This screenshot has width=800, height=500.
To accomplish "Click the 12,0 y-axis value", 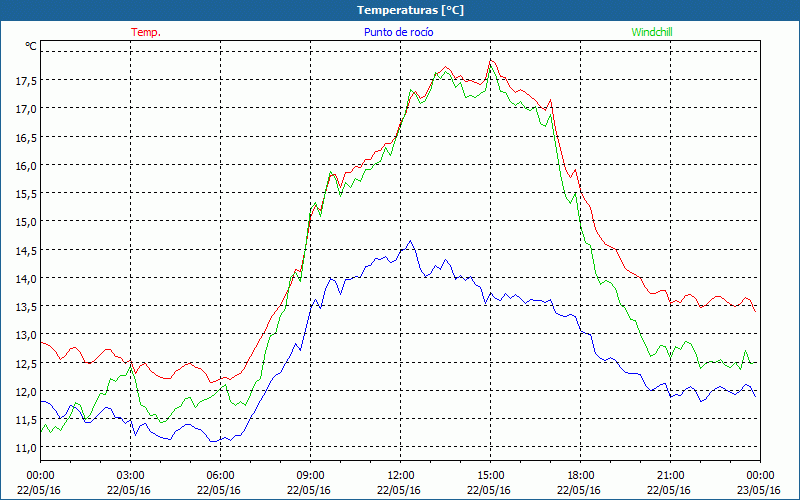I will (x=26, y=391).
